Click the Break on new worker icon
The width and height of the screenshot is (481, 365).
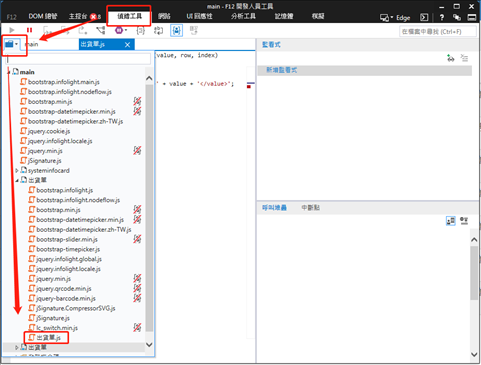point(100,31)
